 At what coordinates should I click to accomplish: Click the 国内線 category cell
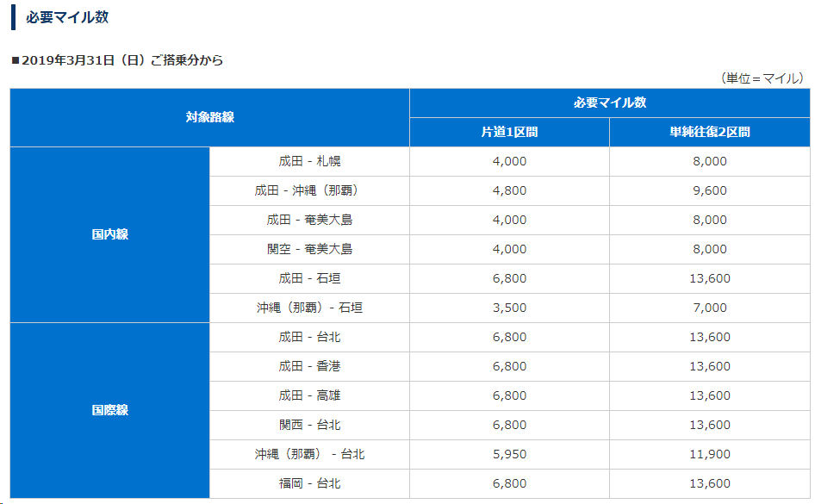[109, 235]
